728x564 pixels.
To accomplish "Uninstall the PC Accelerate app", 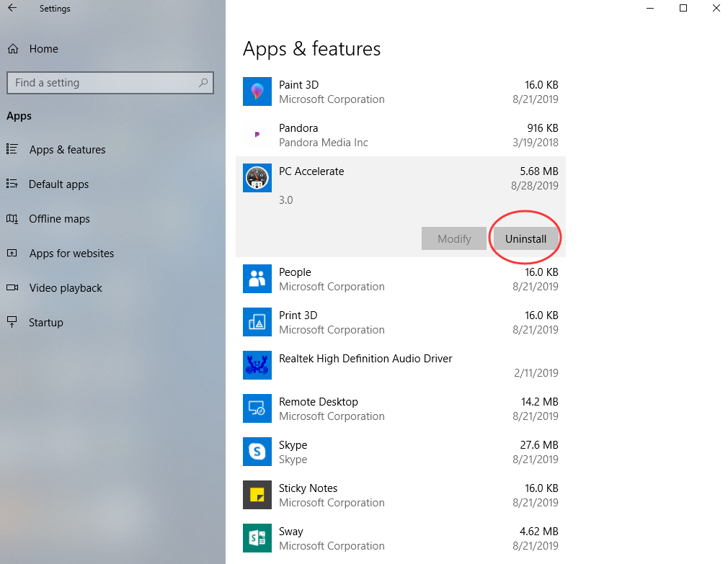I will tap(525, 238).
